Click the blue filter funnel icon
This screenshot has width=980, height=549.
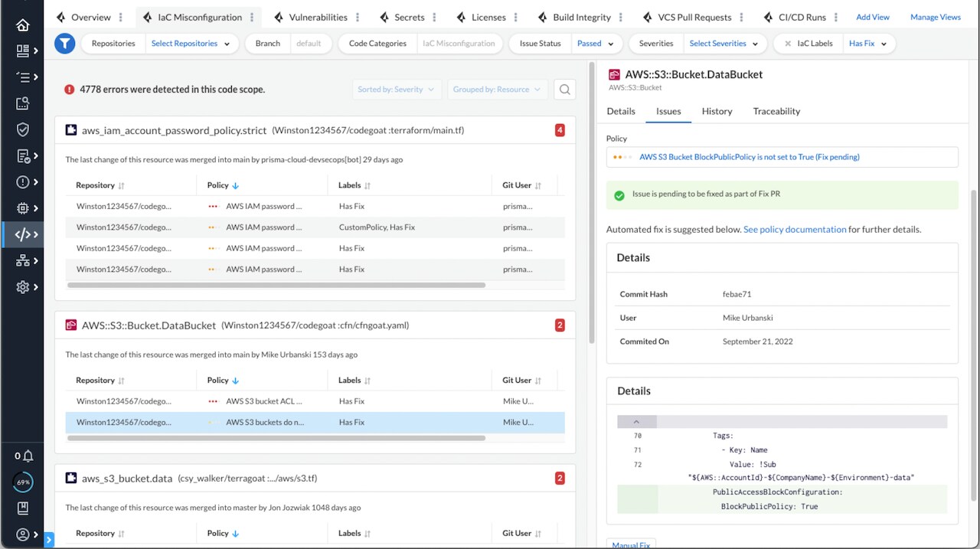coord(64,44)
